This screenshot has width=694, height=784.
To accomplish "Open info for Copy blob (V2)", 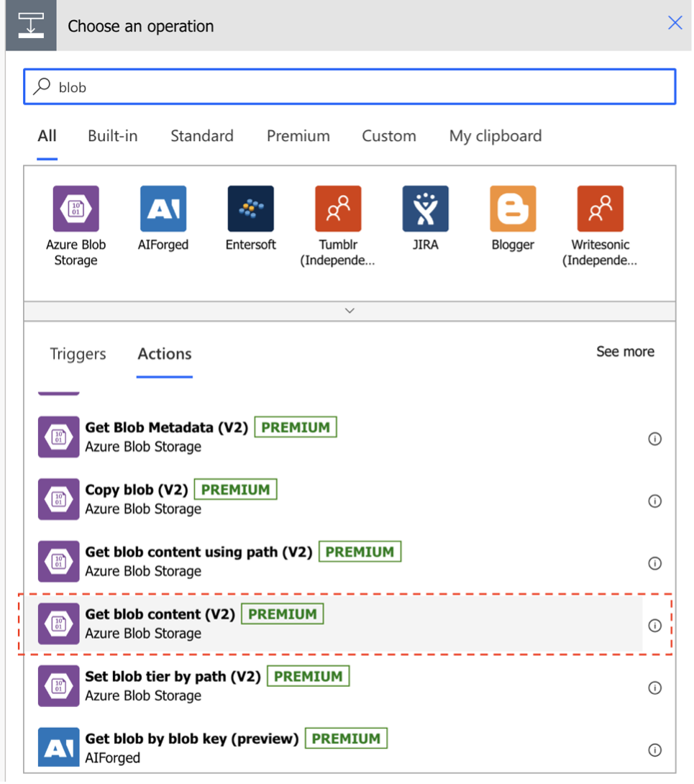I will 654,501.
